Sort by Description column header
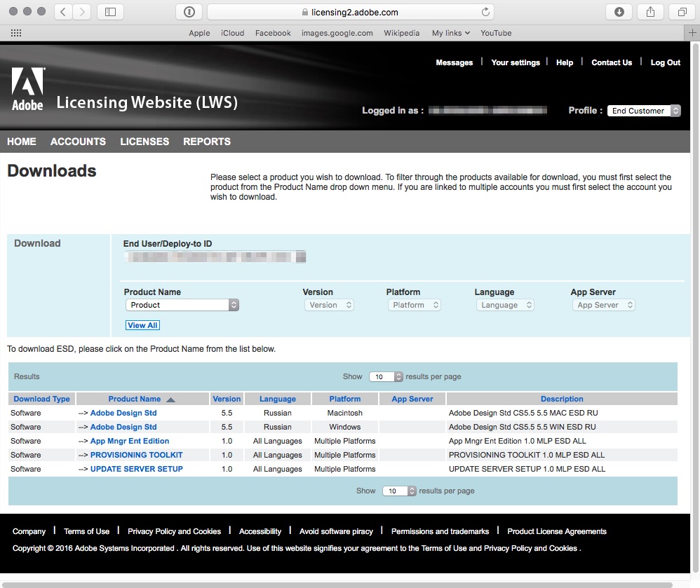This screenshot has width=700, height=588. pos(562,399)
